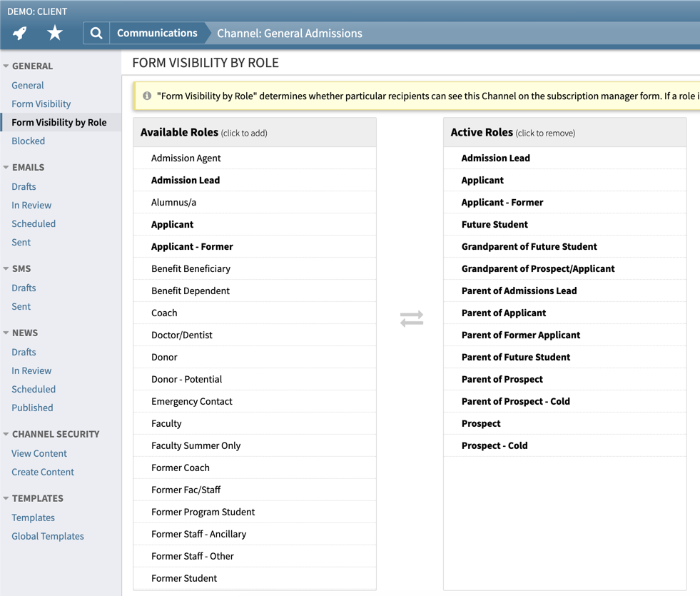Collapse the TEMPLATES sidebar section
700x596 pixels.
(6, 499)
